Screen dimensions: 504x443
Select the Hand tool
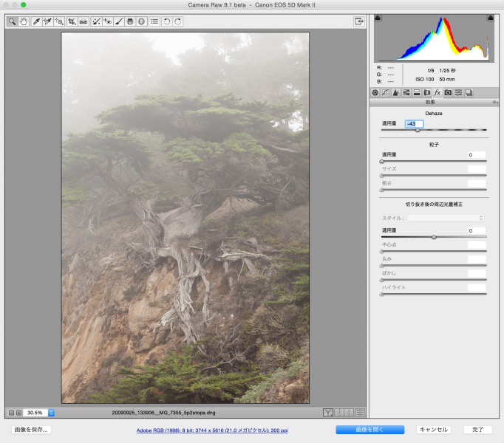[24, 21]
